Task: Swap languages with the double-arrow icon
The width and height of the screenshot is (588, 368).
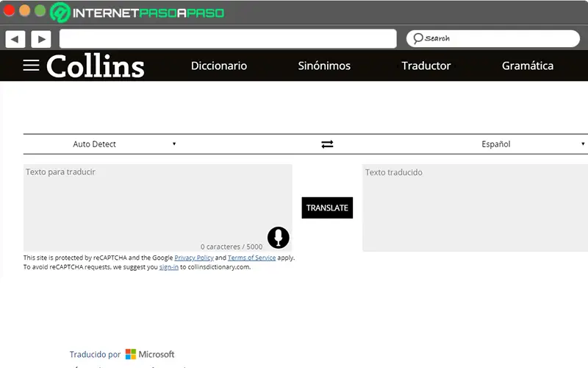Action: [x=327, y=144]
